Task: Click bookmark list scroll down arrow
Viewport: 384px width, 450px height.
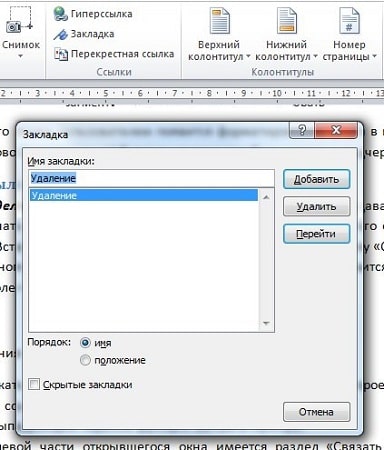Action: pyautogui.click(x=266, y=323)
